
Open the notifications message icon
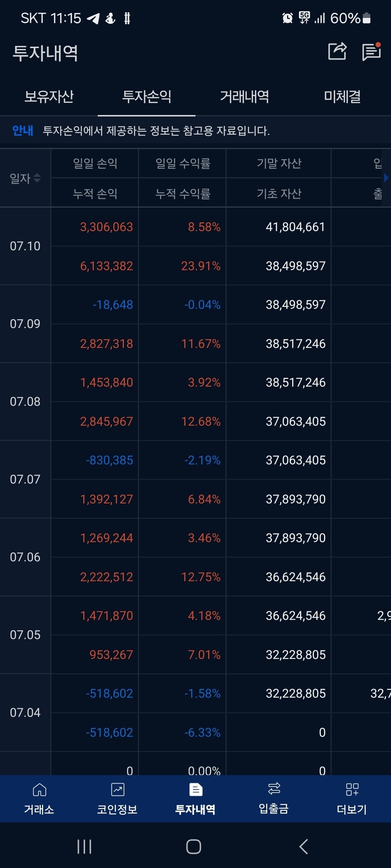coord(371,52)
